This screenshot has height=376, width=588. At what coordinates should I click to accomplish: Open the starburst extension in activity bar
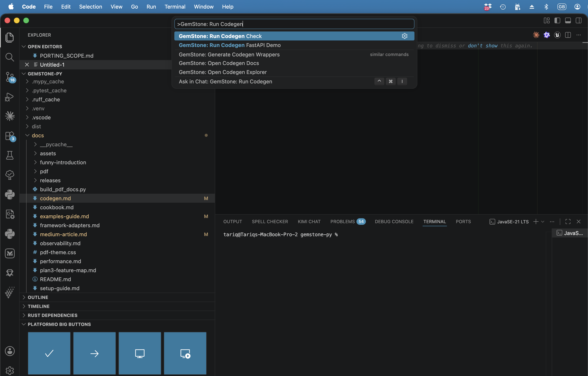coord(10,116)
